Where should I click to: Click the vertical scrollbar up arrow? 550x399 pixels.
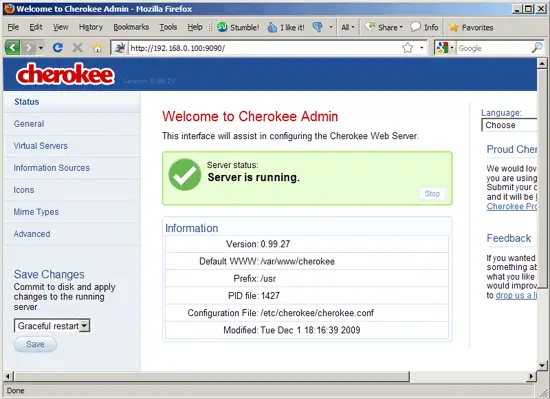(542, 63)
